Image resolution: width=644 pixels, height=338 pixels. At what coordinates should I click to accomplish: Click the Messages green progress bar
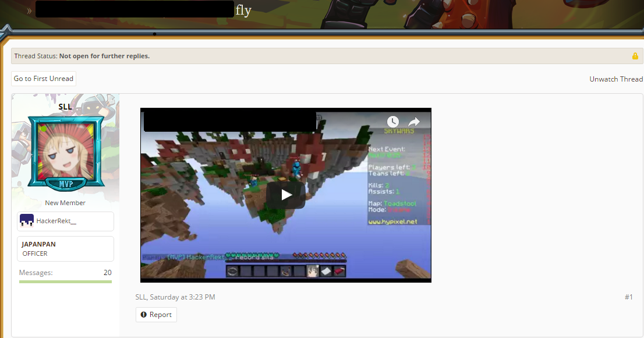tap(65, 281)
